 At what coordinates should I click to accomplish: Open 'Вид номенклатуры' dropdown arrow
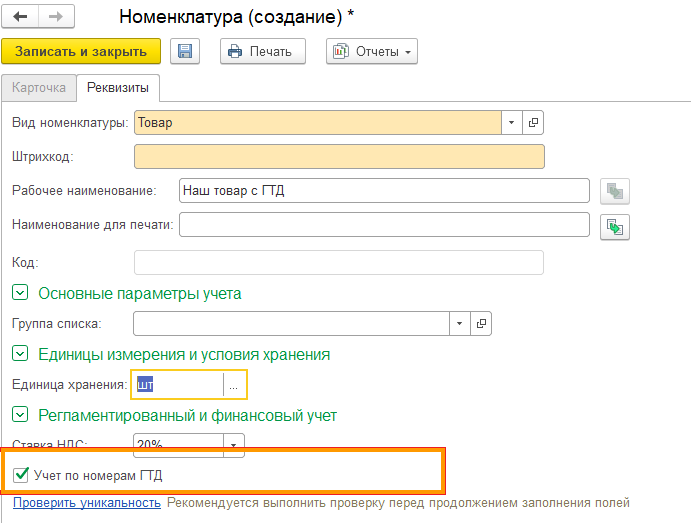pos(512,122)
